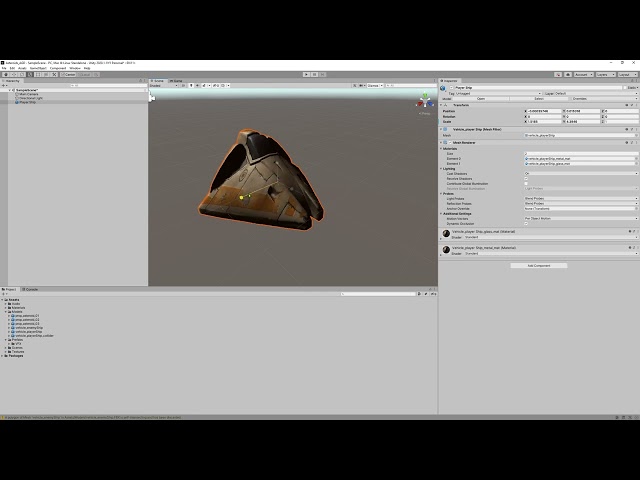
Task: Select the Move tool in the toolbar
Action: click(x=14, y=75)
